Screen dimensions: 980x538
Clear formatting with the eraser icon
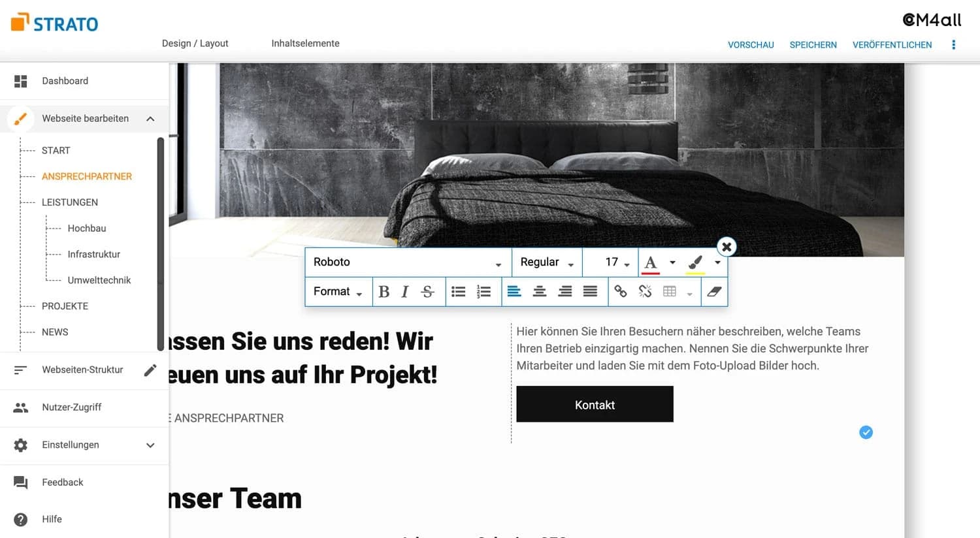tap(714, 291)
